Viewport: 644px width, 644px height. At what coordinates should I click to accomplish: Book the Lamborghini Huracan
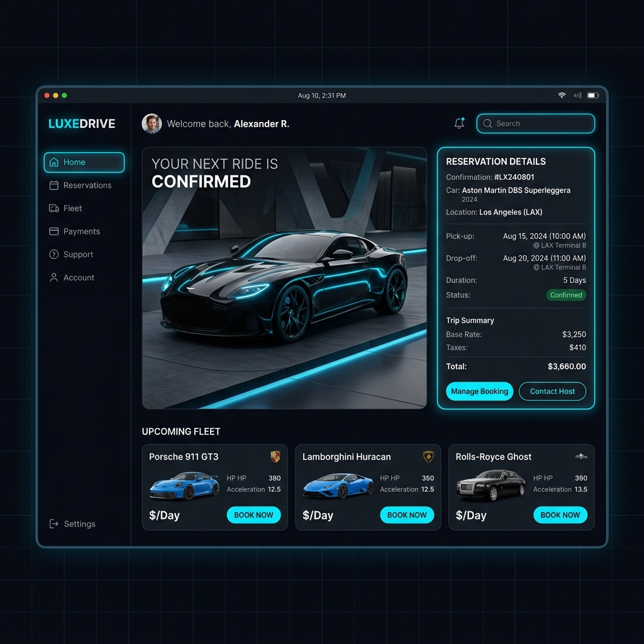(x=407, y=515)
